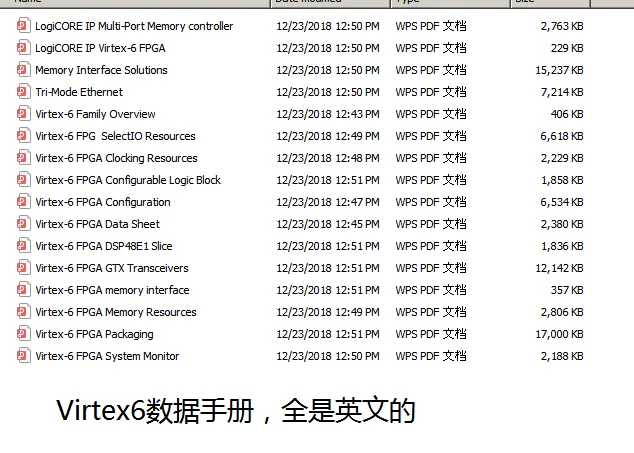This screenshot has width=634, height=453.
Task: Click PDF icon of Virtex-6 FPGA DSP48E1 Slice
Action: tap(23, 246)
